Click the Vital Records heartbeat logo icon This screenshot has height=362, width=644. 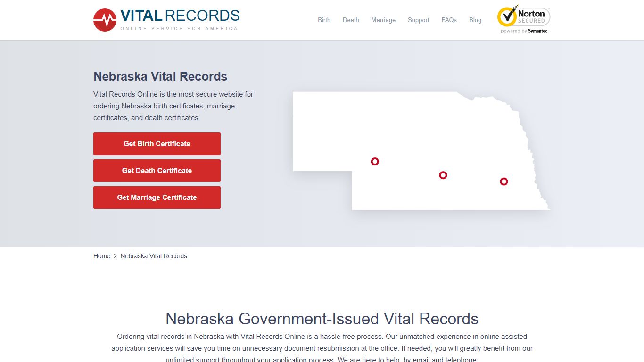[x=105, y=20]
